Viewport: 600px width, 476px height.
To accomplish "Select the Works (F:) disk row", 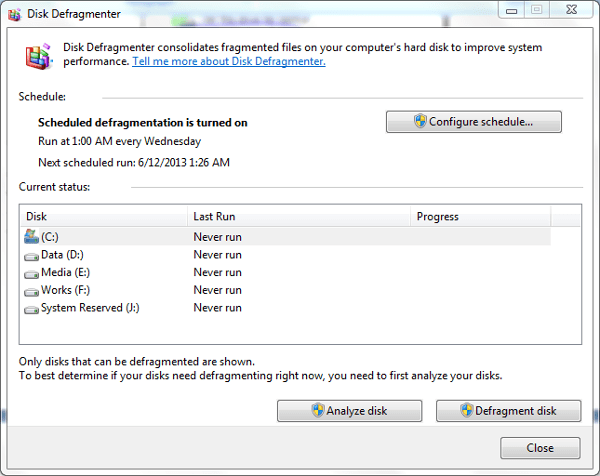I will click(x=286, y=290).
